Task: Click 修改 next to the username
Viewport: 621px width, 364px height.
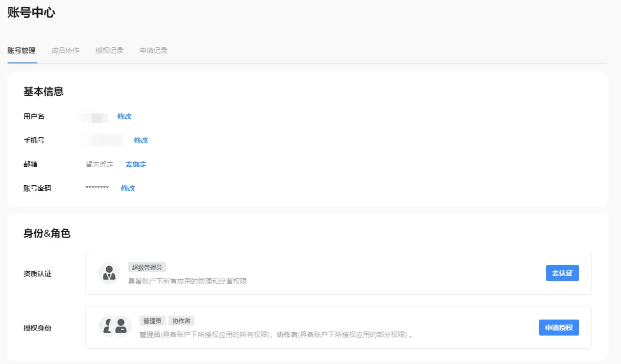Action: pyautogui.click(x=124, y=116)
